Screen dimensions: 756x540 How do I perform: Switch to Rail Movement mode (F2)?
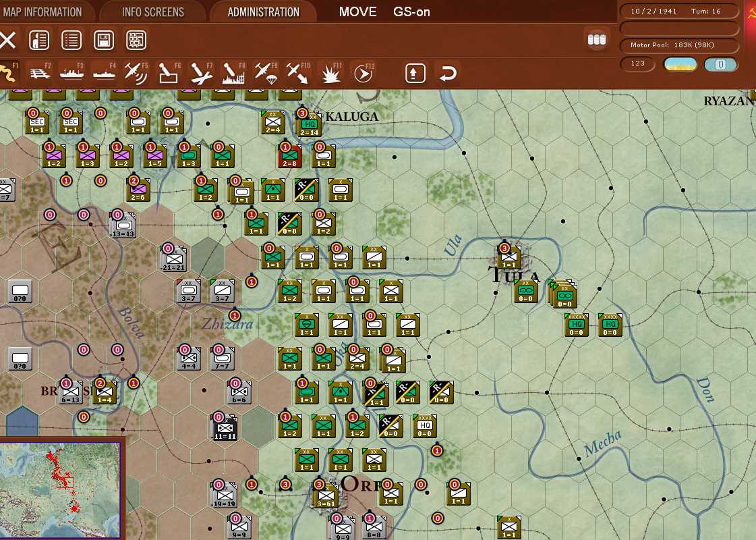39,73
